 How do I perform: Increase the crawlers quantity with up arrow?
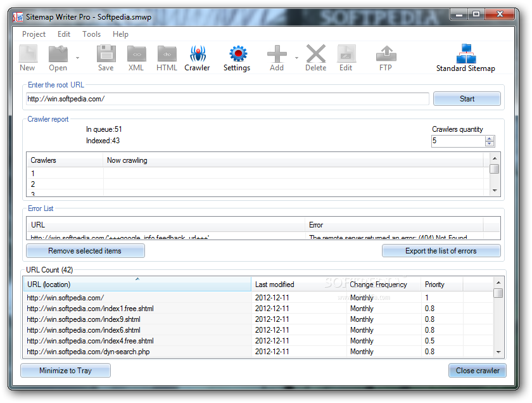tap(490, 139)
